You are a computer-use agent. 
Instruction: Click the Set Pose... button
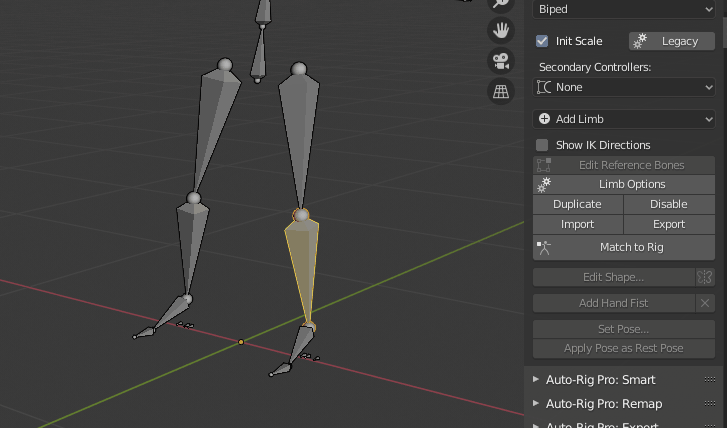624,329
